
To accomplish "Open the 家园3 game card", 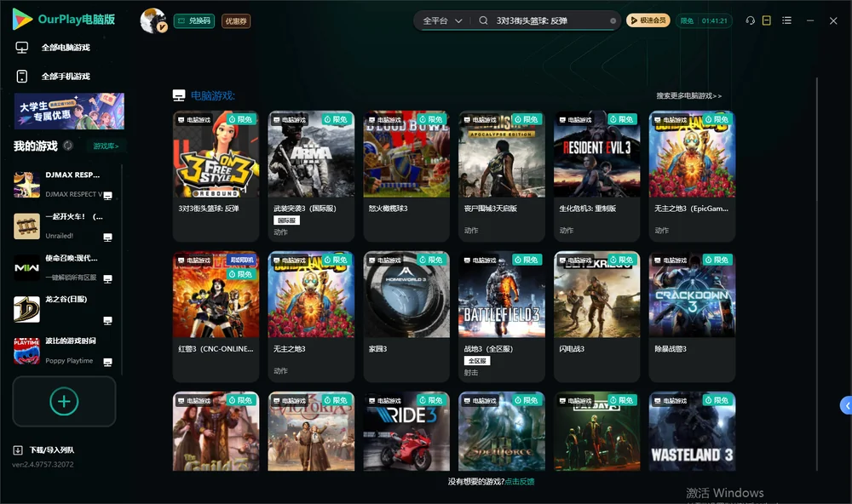I will point(406,317).
